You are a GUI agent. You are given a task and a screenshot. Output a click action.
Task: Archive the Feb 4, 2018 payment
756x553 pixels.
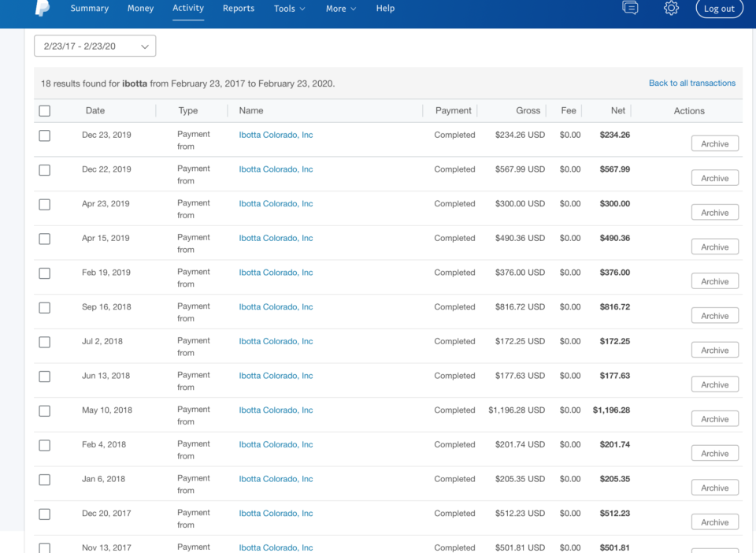pyautogui.click(x=714, y=453)
